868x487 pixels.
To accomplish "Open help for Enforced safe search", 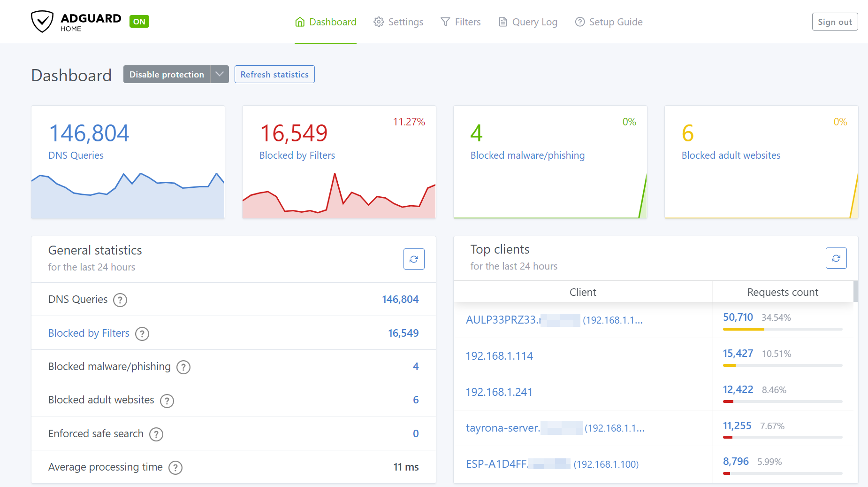I will (156, 434).
